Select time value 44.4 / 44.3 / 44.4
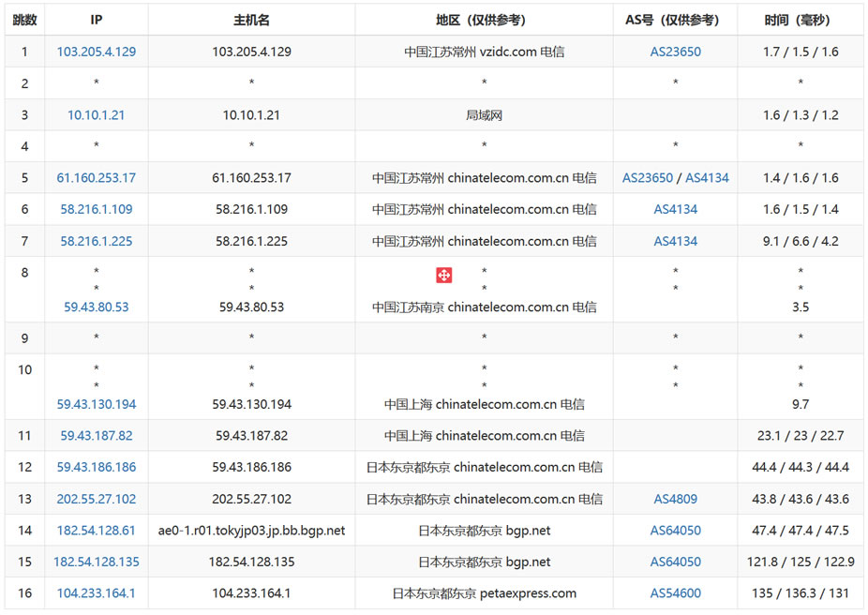 pyautogui.click(x=801, y=467)
